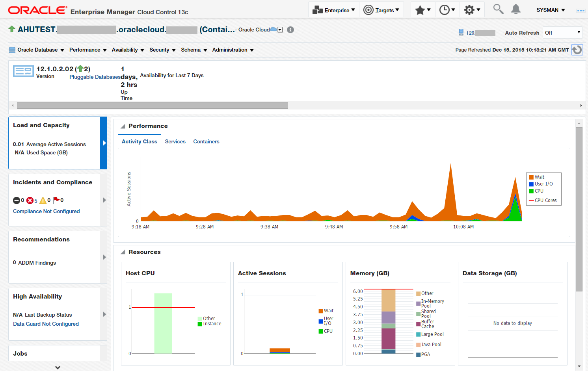Open the Oracle Database menu
This screenshot has height=371, width=588.
tap(37, 50)
